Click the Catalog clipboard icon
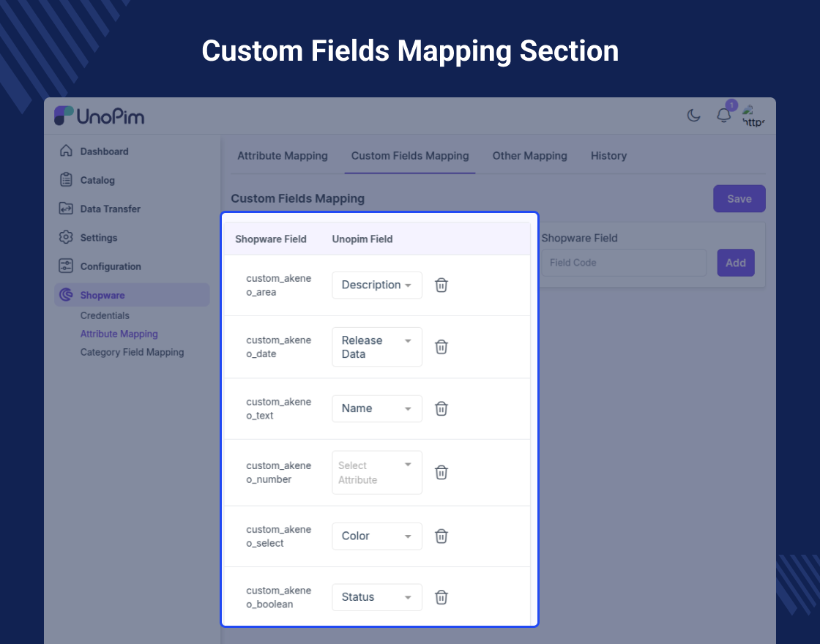The image size is (820, 644). coord(66,180)
